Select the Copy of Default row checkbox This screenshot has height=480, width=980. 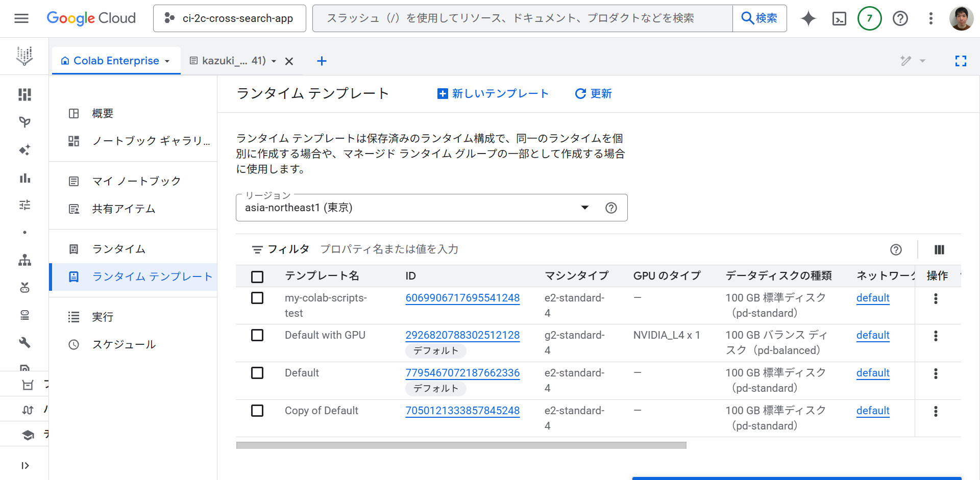pos(257,411)
